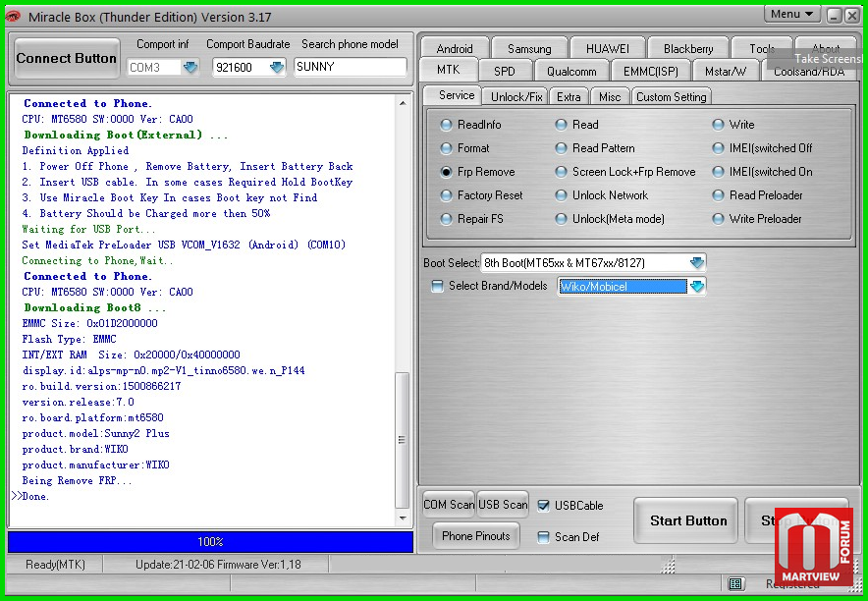868x601 pixels.
Task: Click the COM Scan button
Action: (x=449, y=505)
